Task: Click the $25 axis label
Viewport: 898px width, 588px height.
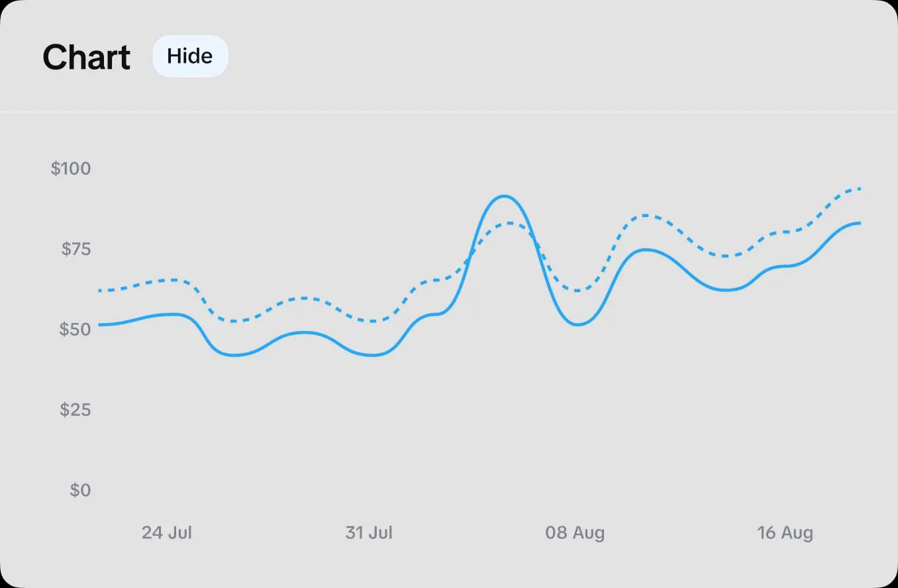Action: [x=74, y=410]
